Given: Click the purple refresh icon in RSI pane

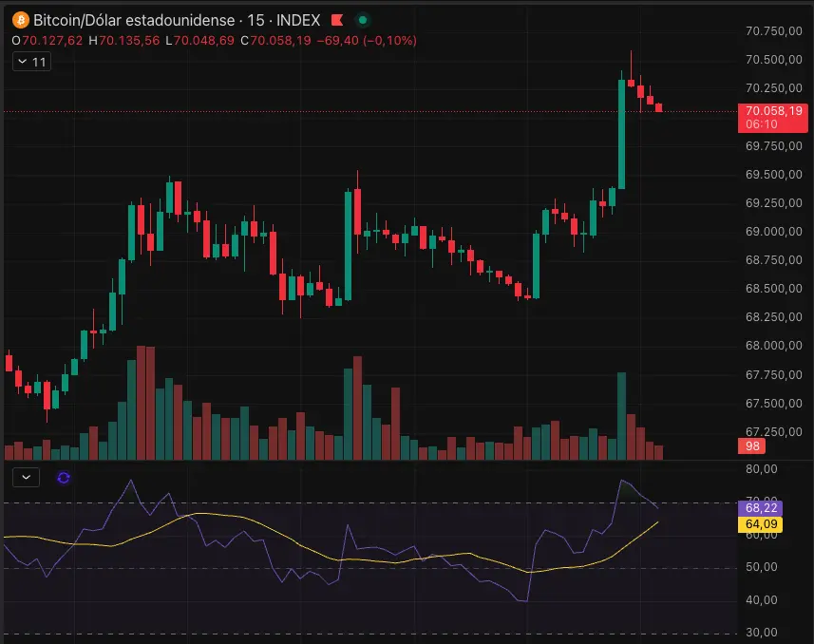Looking at the screenshot, I should tap(64, 477).
